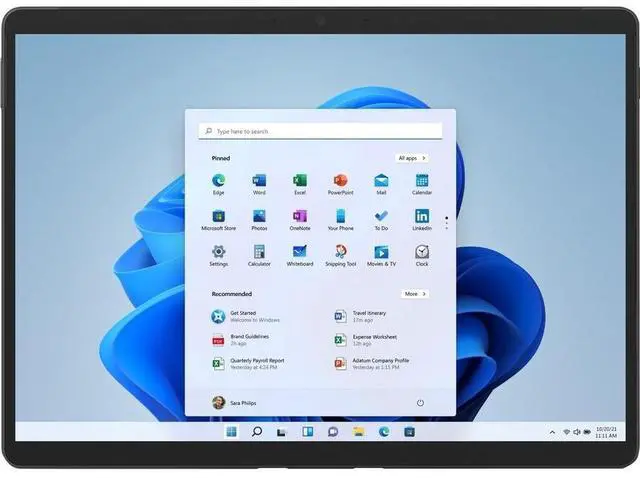Launch OneNote from pinned apps
Image resolution: width=640 pixels, height=478 pixels.
pyautogui.click(x=299, y=217)
